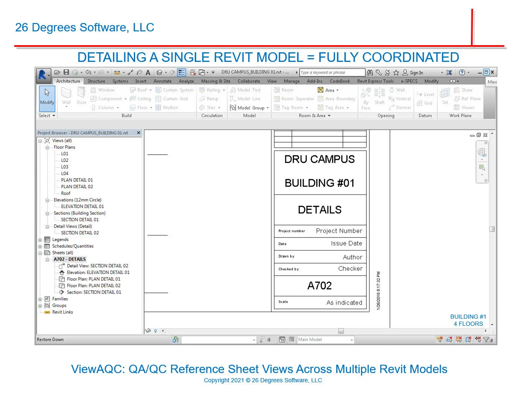Click the Favorites star icon
The image size is (532, 399).
point(396,72)
